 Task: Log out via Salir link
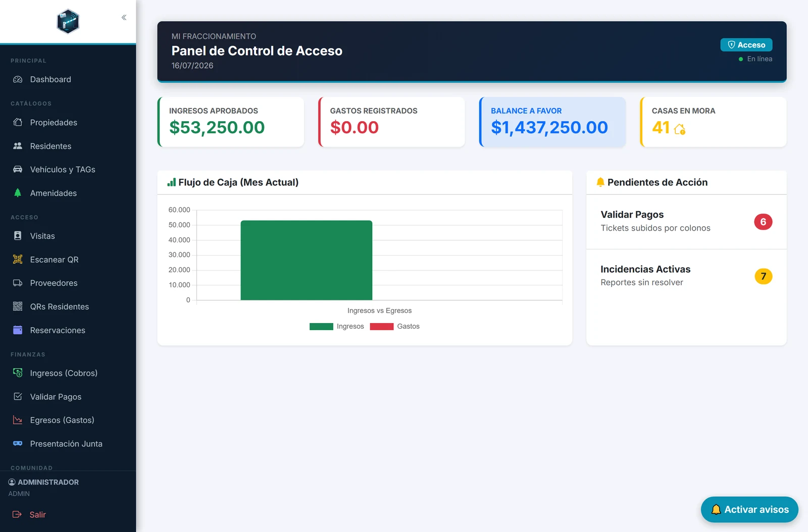click(x=37, y=514)
